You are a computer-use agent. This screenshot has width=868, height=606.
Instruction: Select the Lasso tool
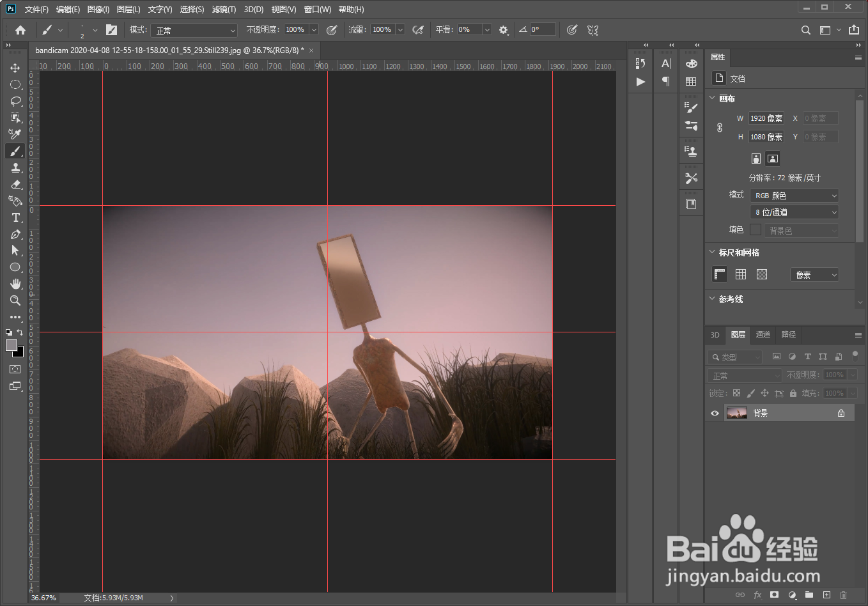pos(15,101)
